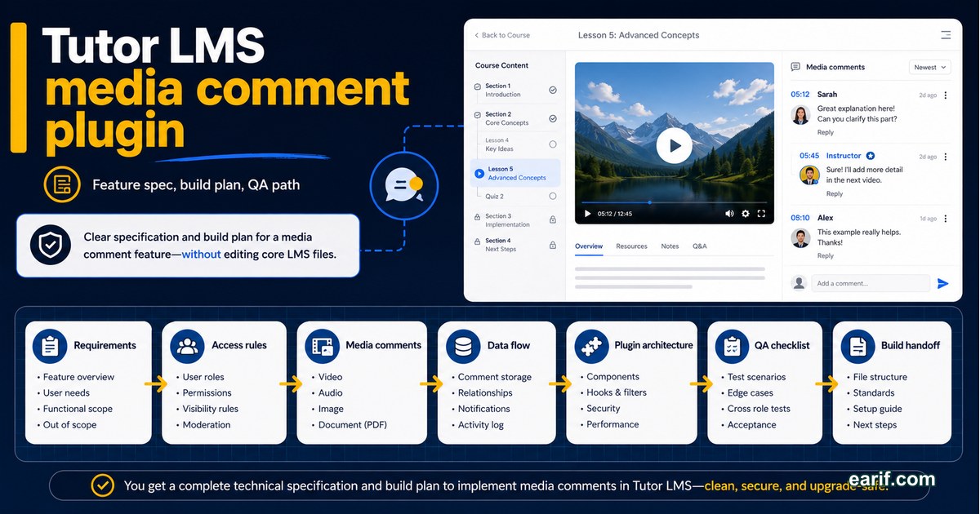Toggle completion check for Section 1 Introduction
Image resolution: width=980 pixels, height=514 pixels.
click(x=553, y=91)
